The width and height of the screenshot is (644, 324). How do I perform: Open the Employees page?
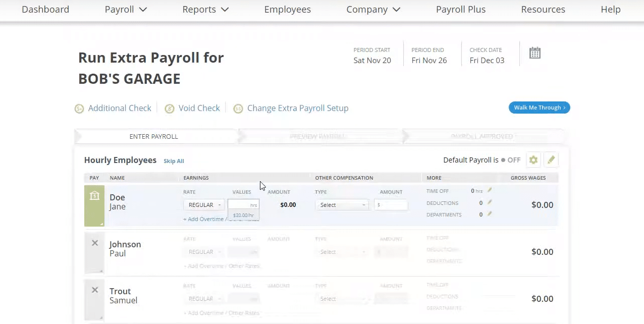point(288,9)
